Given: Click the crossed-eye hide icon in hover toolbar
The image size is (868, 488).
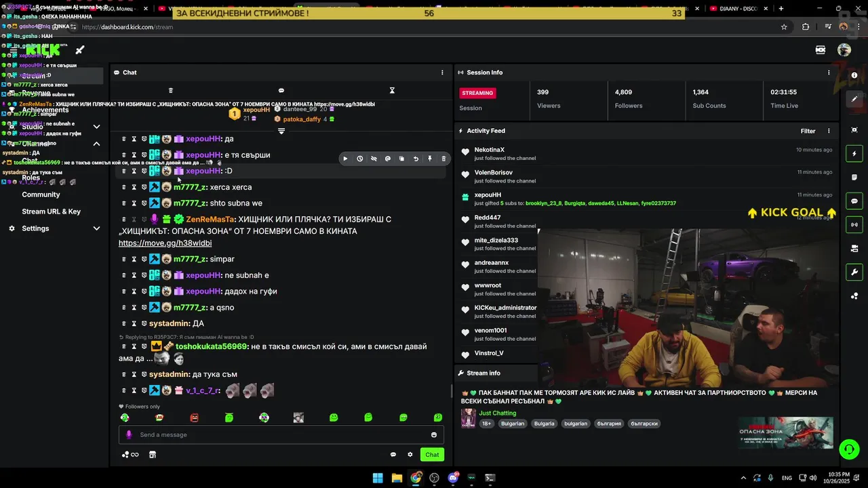Looking at the screenshot, I should tap(374, 159).
